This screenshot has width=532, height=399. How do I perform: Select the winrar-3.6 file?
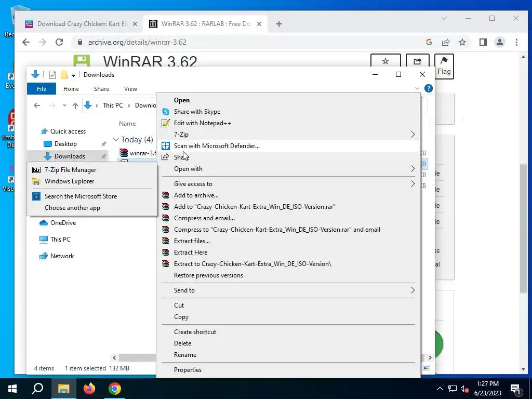[x=138, y=153]
